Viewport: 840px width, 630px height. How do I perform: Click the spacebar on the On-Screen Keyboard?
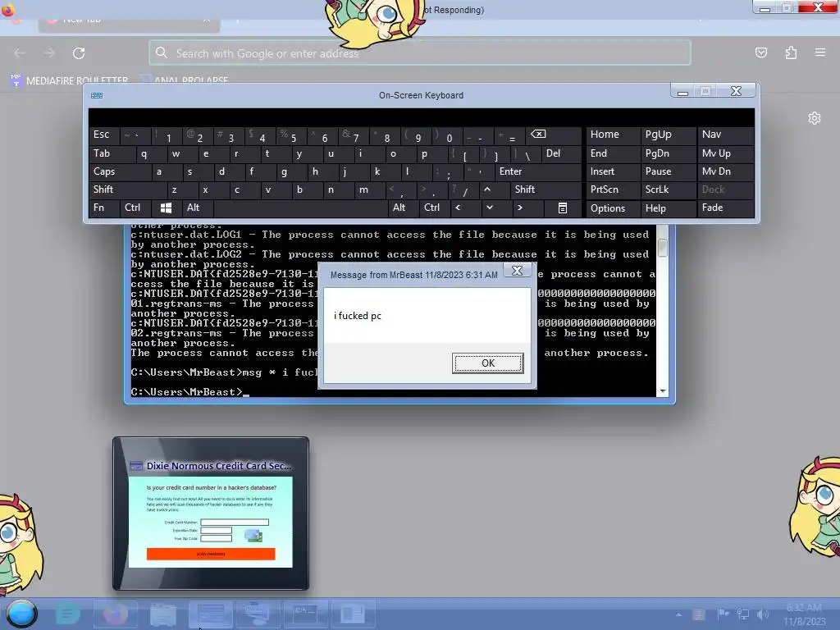click(300, 208)
